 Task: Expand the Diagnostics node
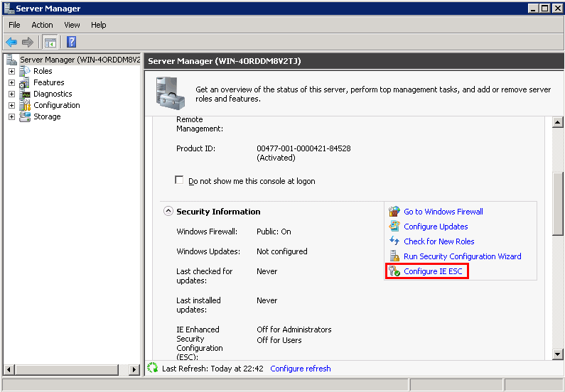tap(11, 94)
